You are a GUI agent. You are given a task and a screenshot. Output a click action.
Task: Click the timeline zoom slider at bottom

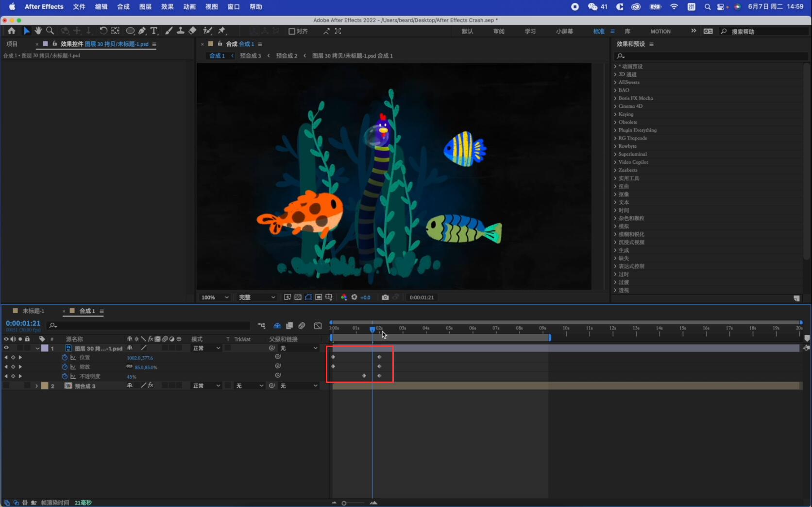pyautogui.click(x=344, y=503)
